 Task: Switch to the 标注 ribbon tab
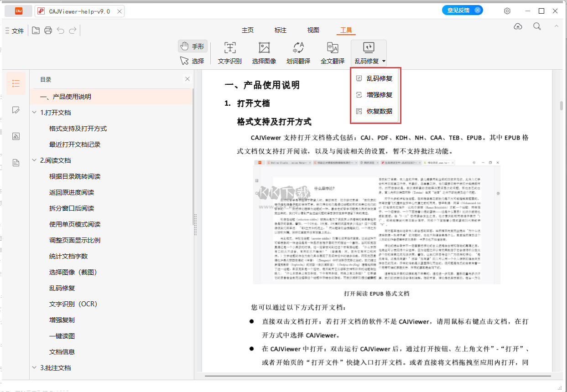281,30
